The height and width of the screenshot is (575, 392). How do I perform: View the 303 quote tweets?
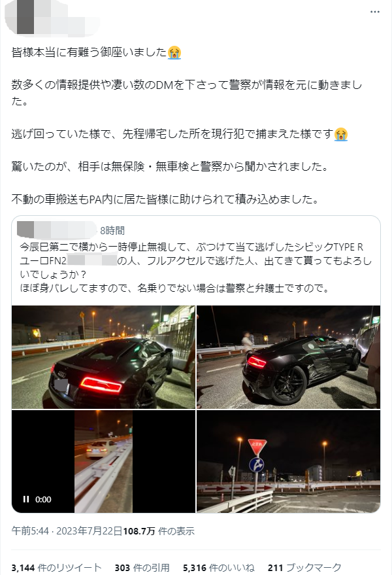pos(142,568)
